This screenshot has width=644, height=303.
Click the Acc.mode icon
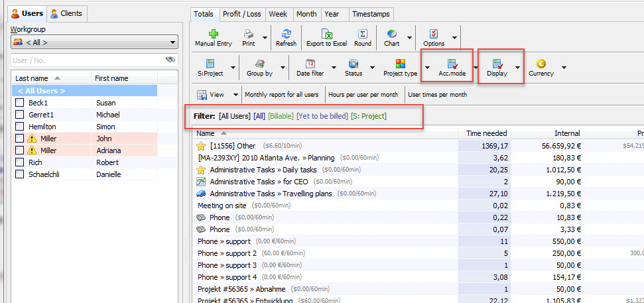click(x=452, y=64)
